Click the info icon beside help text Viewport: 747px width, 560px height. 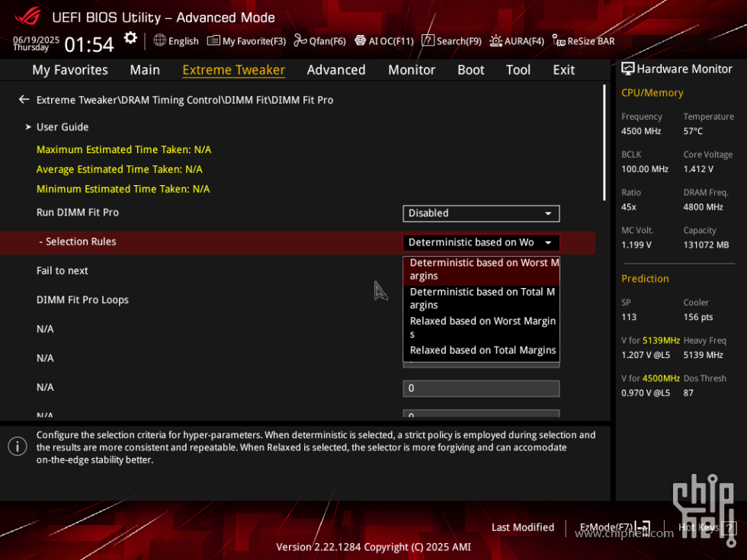click(x=18, y=446)
